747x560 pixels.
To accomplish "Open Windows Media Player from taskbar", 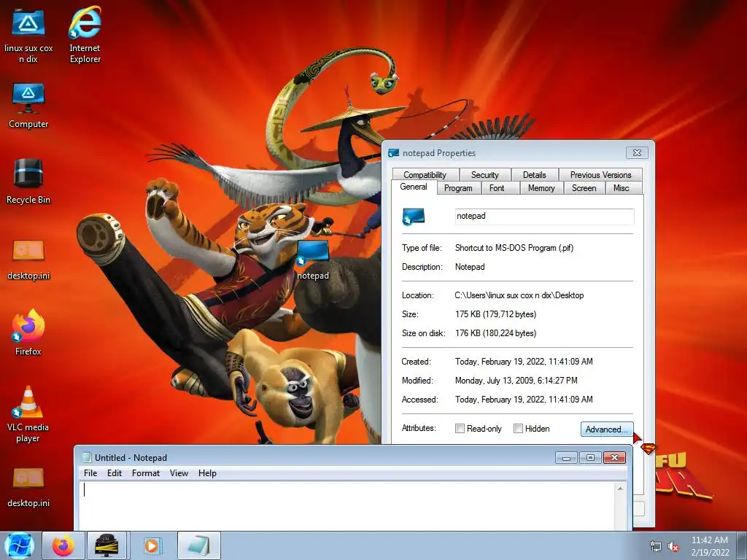I will click(152, 545).
